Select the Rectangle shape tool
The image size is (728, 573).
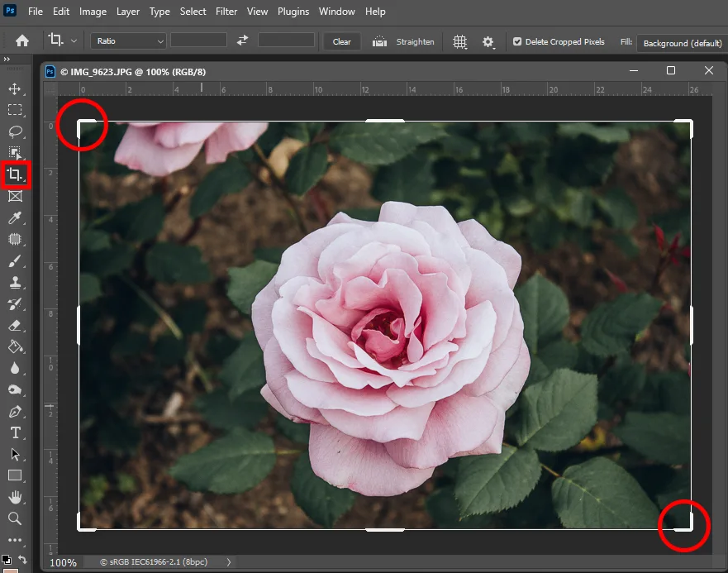15,475
